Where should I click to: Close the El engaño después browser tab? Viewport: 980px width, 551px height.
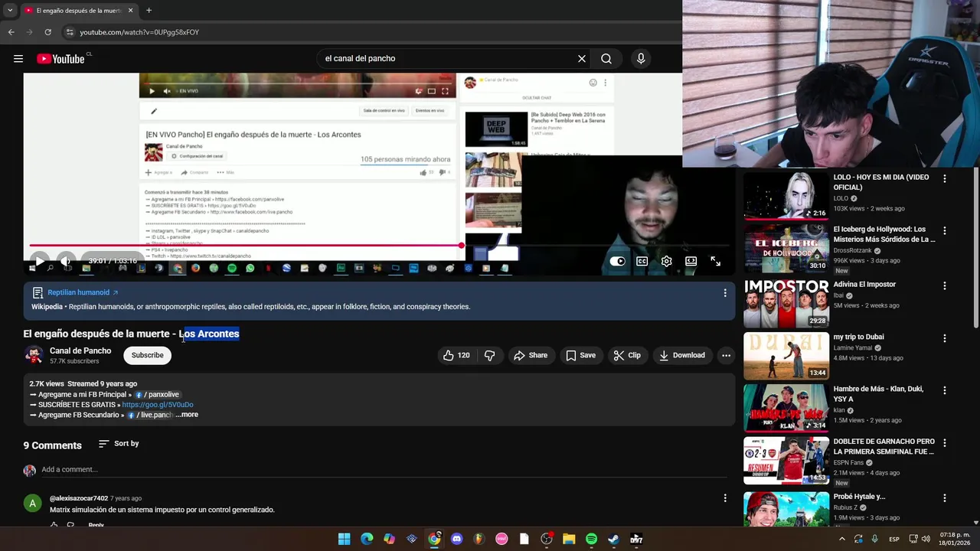[x=130, y=11]
